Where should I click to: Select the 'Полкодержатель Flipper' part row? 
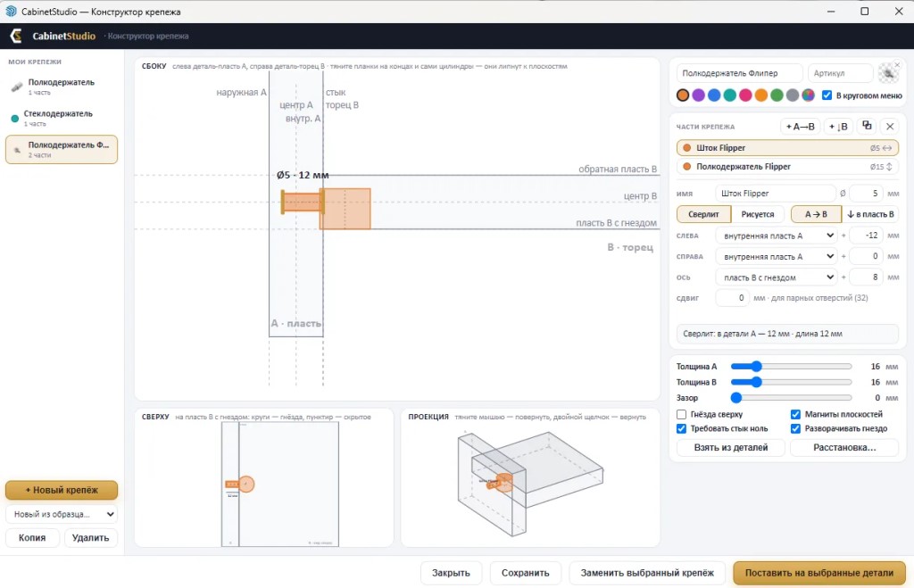click(x=787, y=167)
